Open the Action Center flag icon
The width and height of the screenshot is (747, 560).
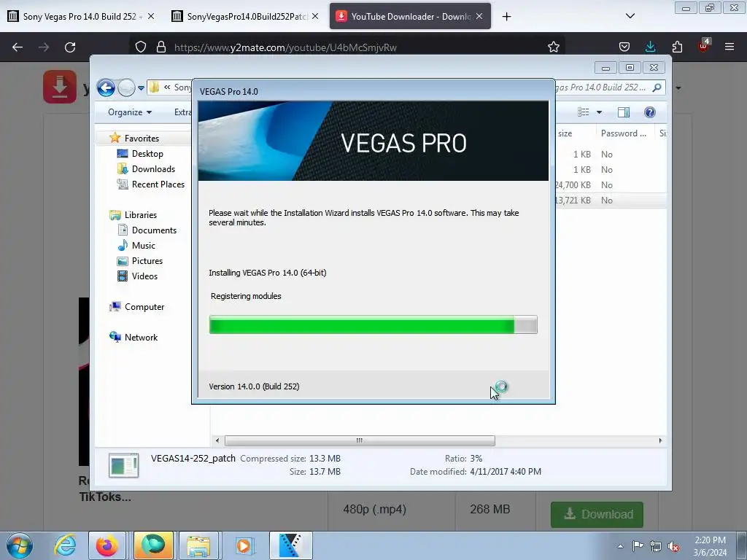pyautogui.click(x=638, y=546)
